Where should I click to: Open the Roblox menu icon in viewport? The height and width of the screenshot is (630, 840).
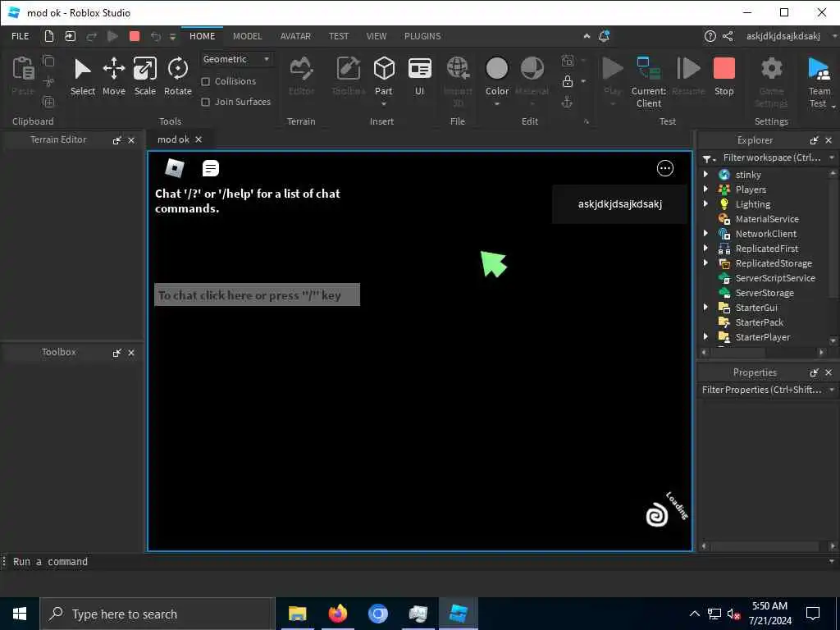pos(175,168)
